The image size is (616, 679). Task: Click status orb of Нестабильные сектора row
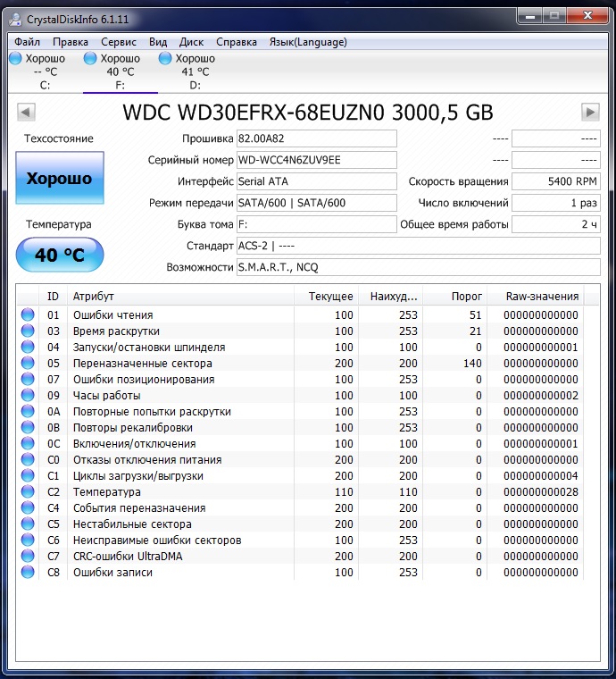28,524
